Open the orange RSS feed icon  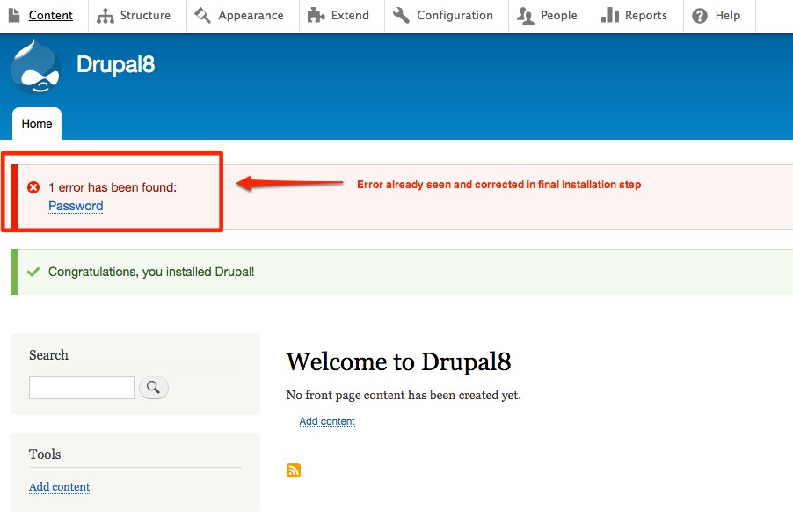pyautogui.click(x=294, y=470)
